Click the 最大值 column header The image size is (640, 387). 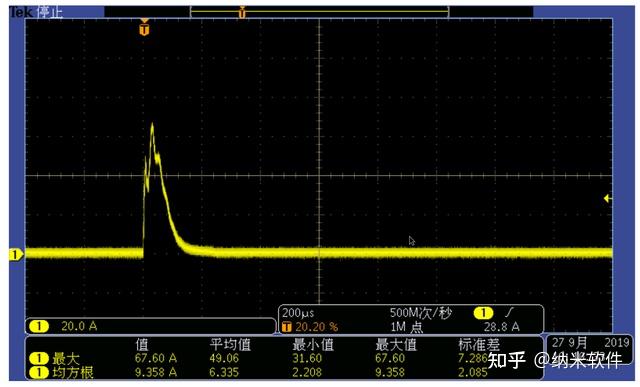click(396, 345)
